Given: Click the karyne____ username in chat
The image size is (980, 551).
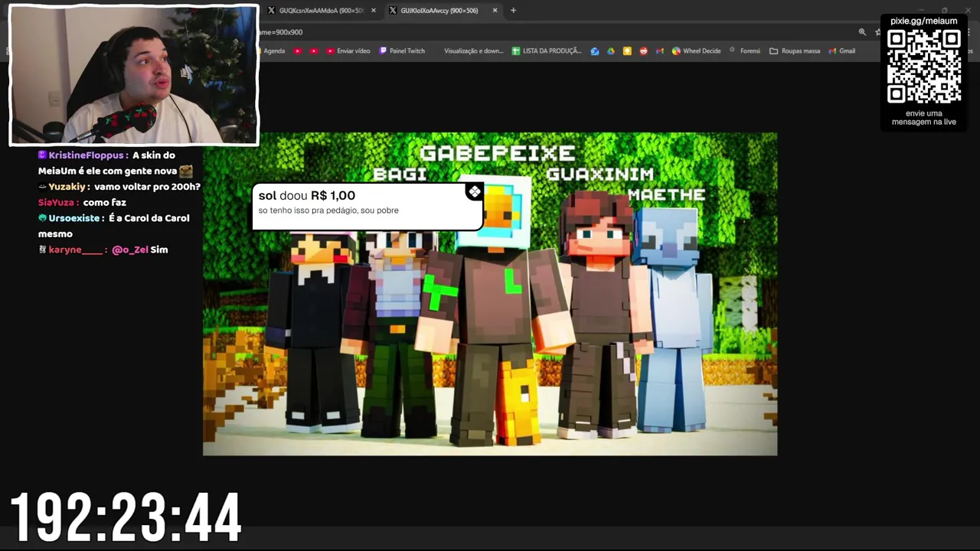Looking at the screenshot, I should (x=75, y=249).
